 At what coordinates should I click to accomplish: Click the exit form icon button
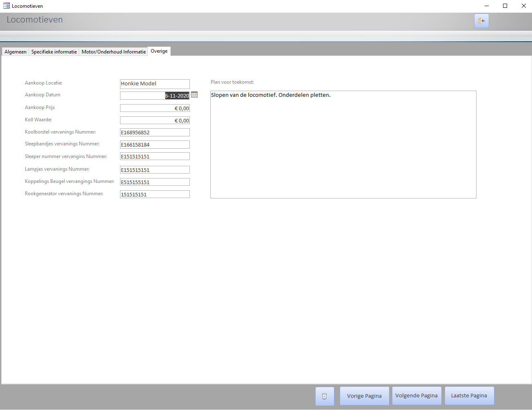pos(481,21)
